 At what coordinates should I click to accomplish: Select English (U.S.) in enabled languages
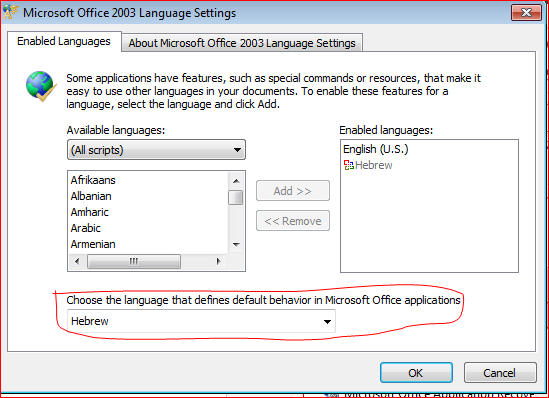376,149
